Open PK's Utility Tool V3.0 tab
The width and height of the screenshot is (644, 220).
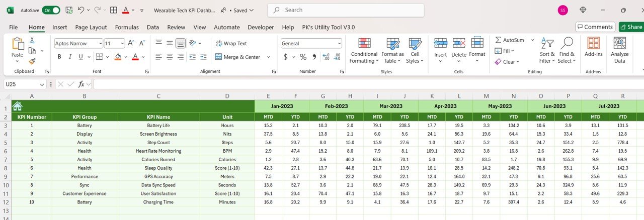328,27
